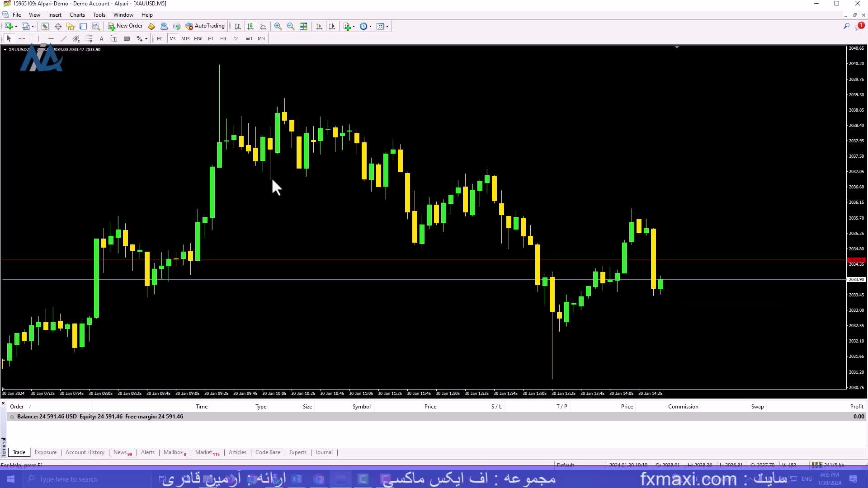This screenshot has width=868, height=488.
Task: Switch chart to candlesticks mode
Action: coord(250,26)
